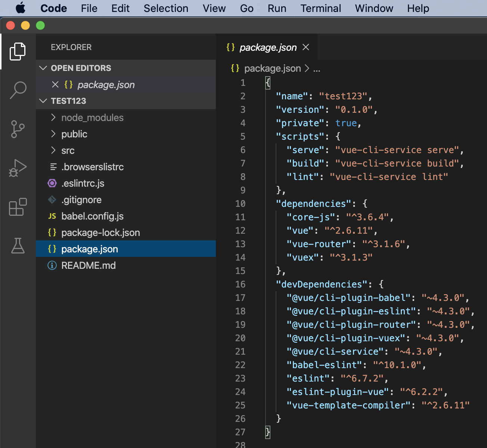Image resolution: width=487 pixels, height=448 pixels.
Task: Collapse the OPEN EDITORS section
Action: 43,68
